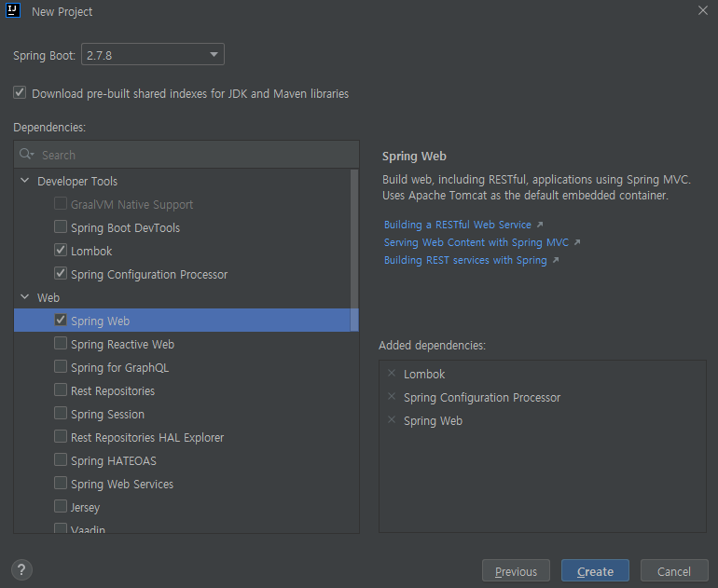The image size is (718, 588).
Task: Focus the dependency Search field
Action: click(186, 155)
